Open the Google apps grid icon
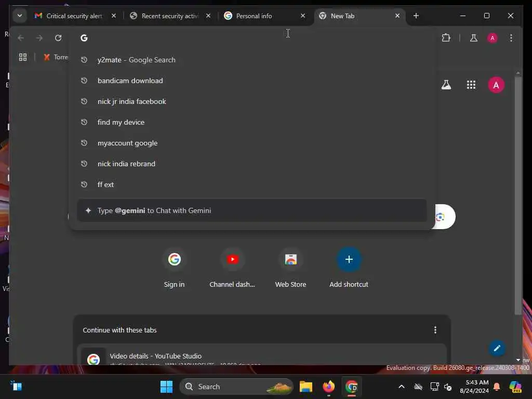 471,85
